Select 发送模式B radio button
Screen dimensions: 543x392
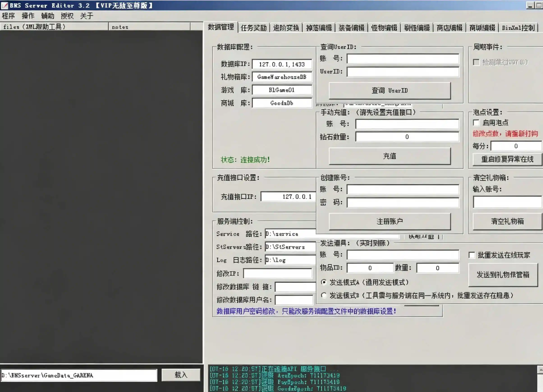(x=324, y=296)
